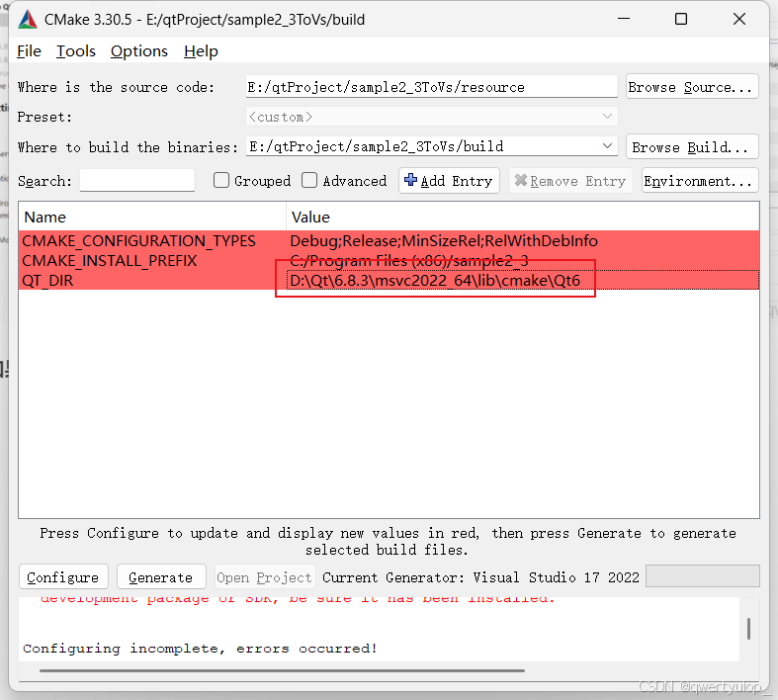
Task: Enable the Advanced checkbox
Action: tap(309, 180)
